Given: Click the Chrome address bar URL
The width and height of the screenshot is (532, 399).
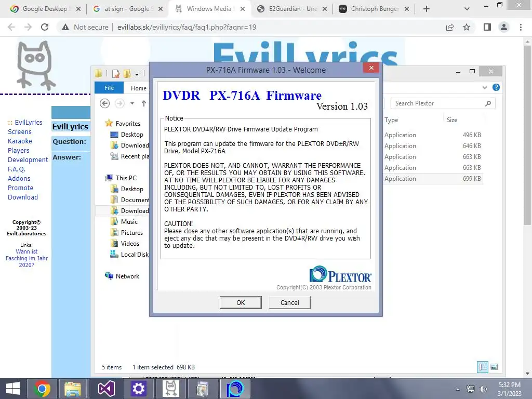Looking at the screenshot, I should coord(187,27).
